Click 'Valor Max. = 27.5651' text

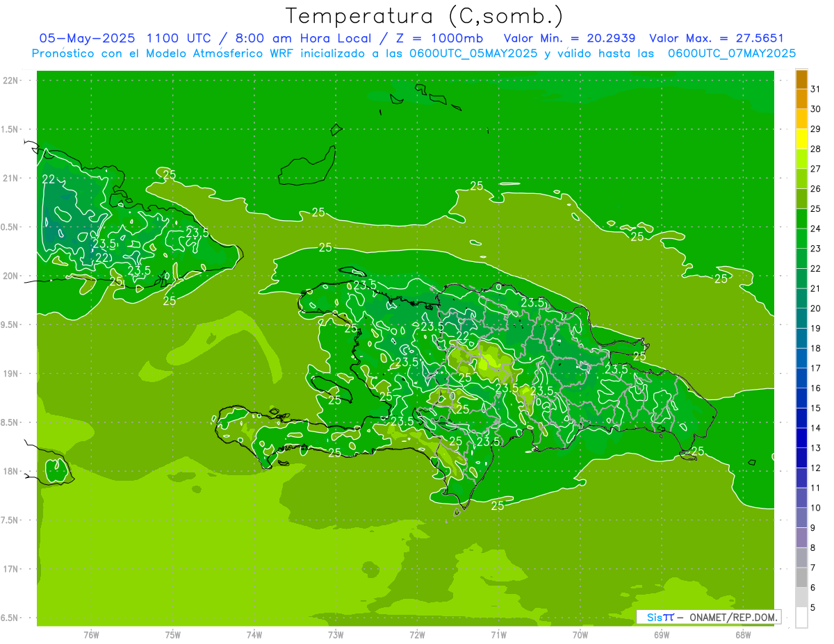point(717,38)
